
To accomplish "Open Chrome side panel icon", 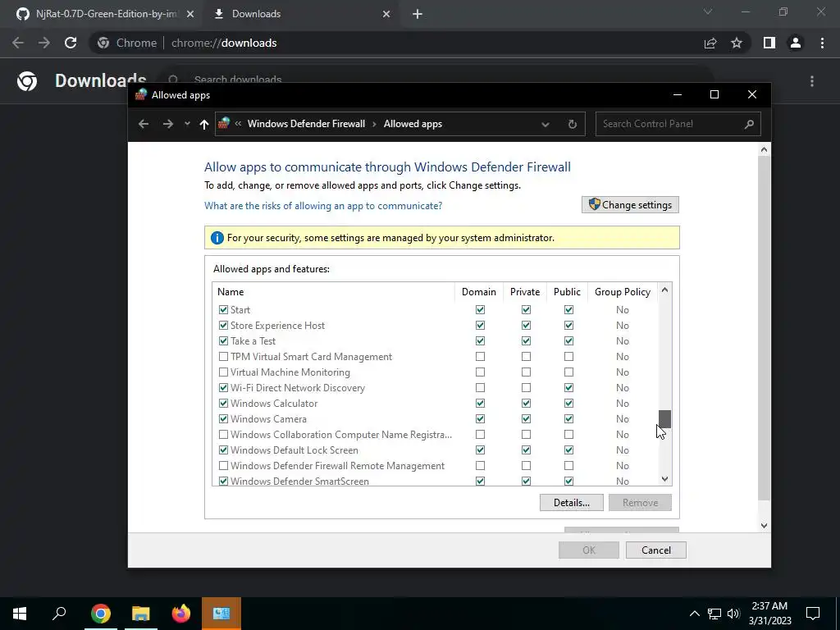I will click(769, 43).
